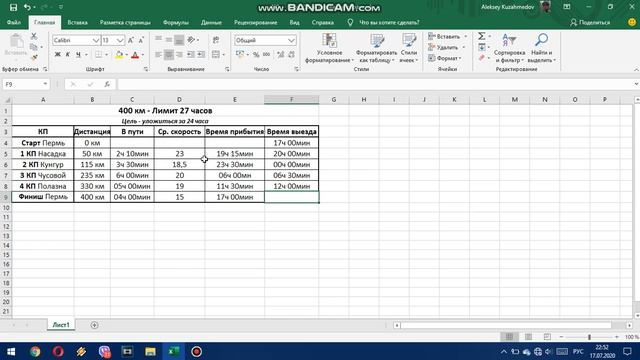Click the insert function fx button
Image resolution: width=640 pixels, height=360 pixels.
[107, 84]
